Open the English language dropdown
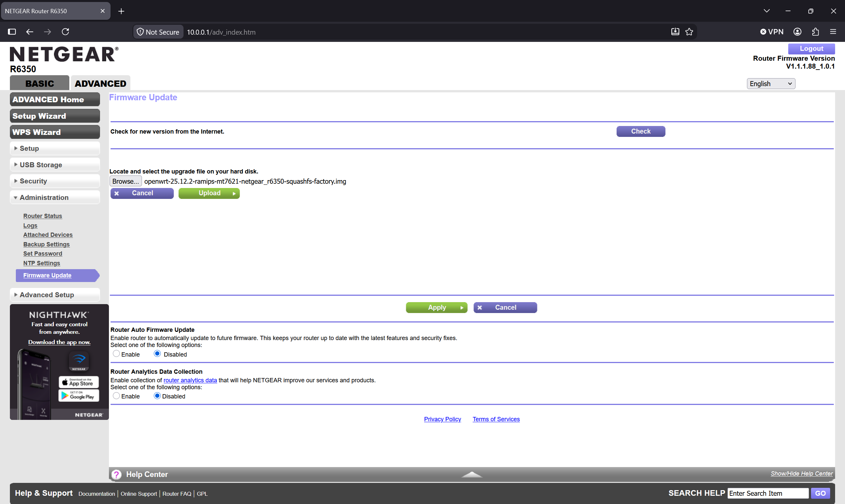This screenshot has width=845, height=504. 771,83
